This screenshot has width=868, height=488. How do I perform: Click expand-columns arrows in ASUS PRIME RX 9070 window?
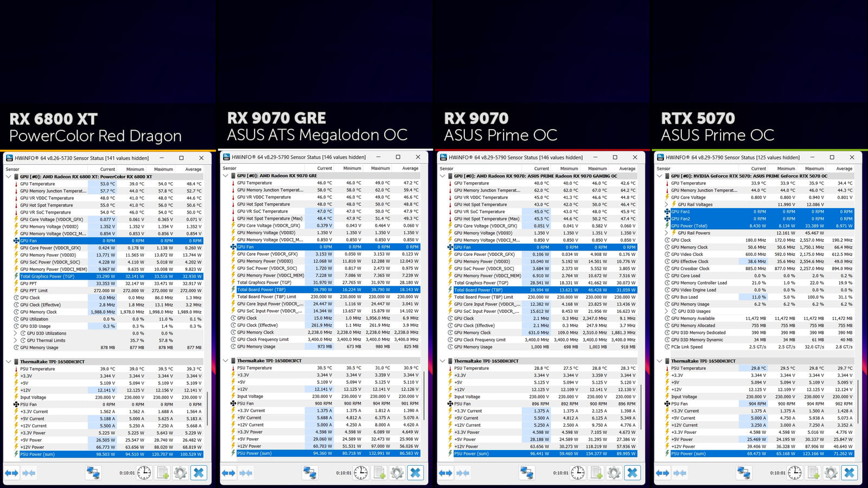point(445,473)
